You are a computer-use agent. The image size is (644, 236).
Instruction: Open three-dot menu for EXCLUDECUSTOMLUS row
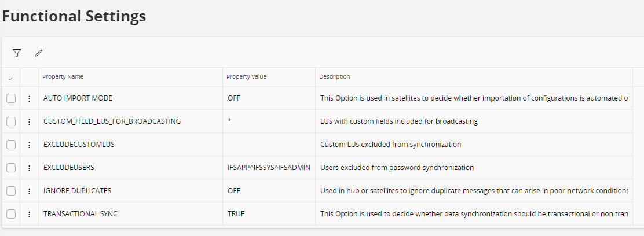pyautogui.click(x=29, y=145)
